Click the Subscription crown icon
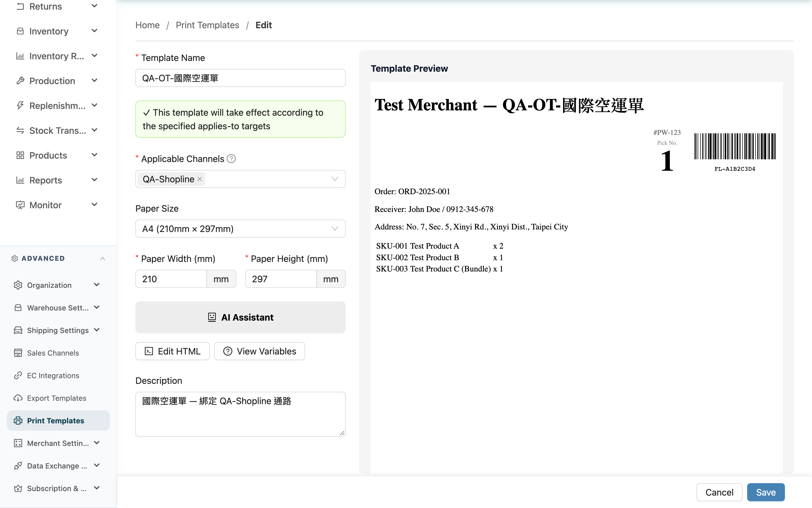The image size is (812, 508). click(18, 488)
